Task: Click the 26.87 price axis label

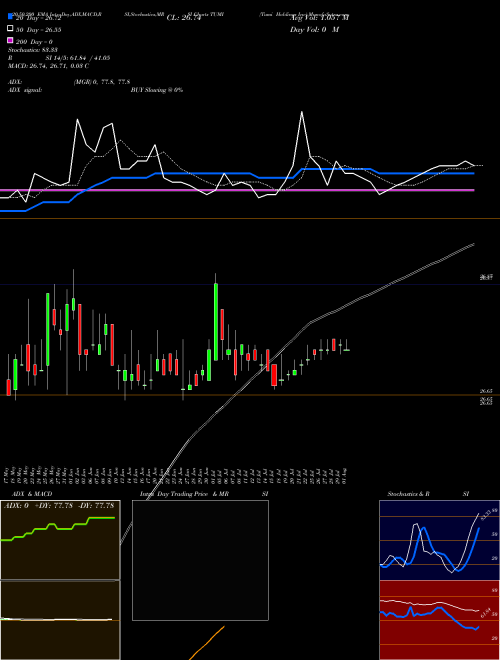Action: (486, 277)
